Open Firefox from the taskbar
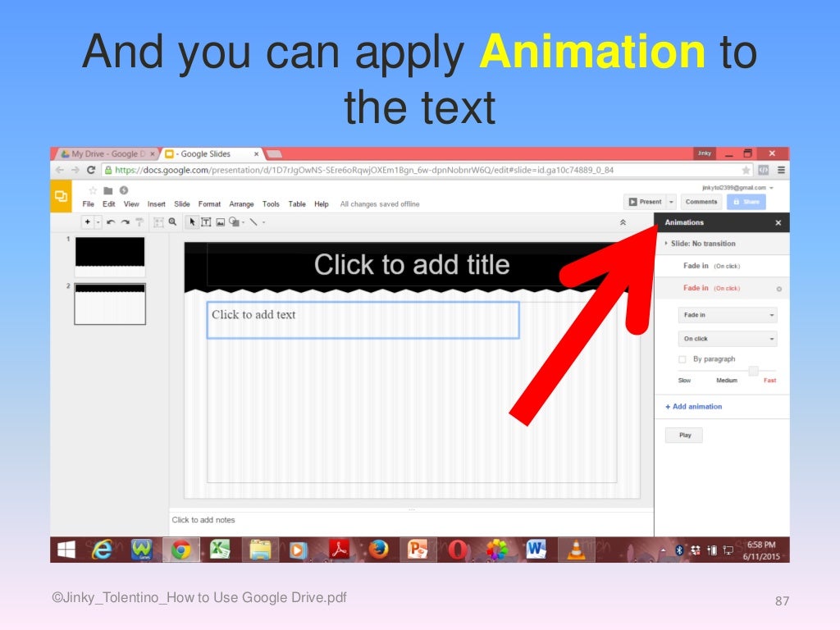 pos(378,550)
